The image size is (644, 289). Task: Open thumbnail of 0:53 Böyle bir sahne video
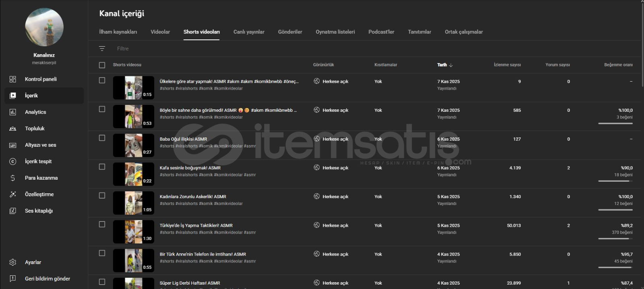(134, 117)
